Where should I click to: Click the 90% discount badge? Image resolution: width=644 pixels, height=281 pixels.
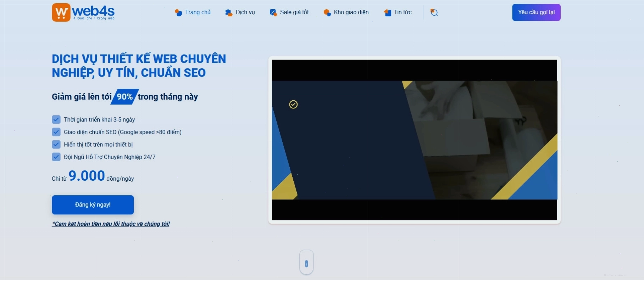pos(124,97)
